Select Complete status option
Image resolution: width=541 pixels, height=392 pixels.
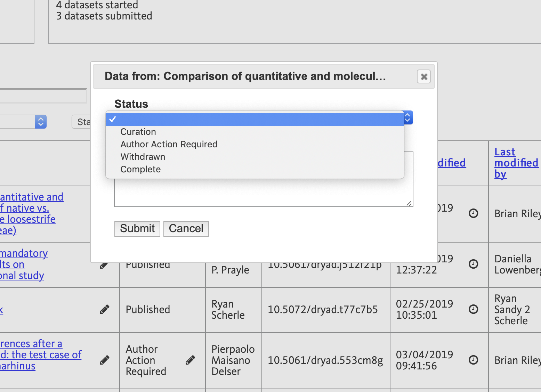[x=140, y=169]
